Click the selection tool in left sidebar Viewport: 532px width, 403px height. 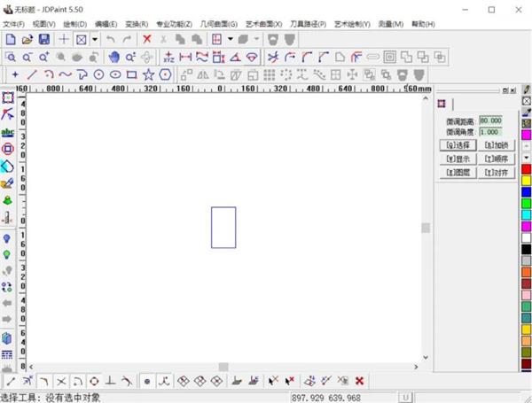pyautogui.click(x=7, y=97)
